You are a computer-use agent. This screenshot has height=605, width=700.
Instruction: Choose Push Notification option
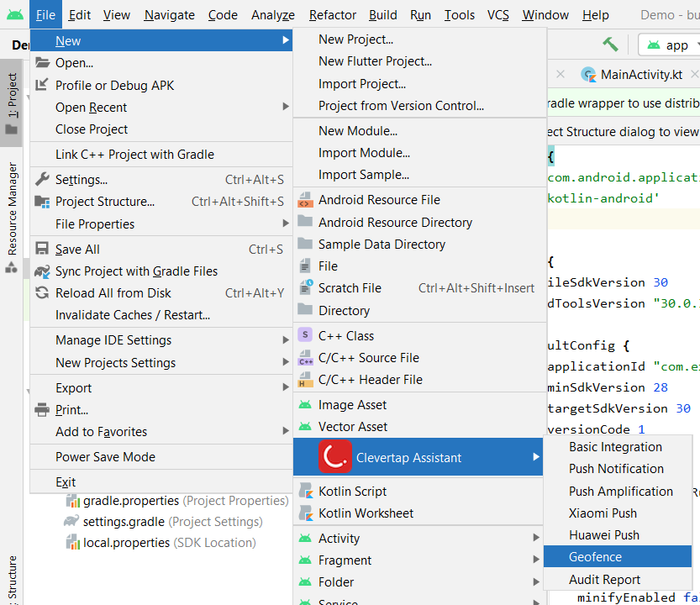tap(618, 469)
